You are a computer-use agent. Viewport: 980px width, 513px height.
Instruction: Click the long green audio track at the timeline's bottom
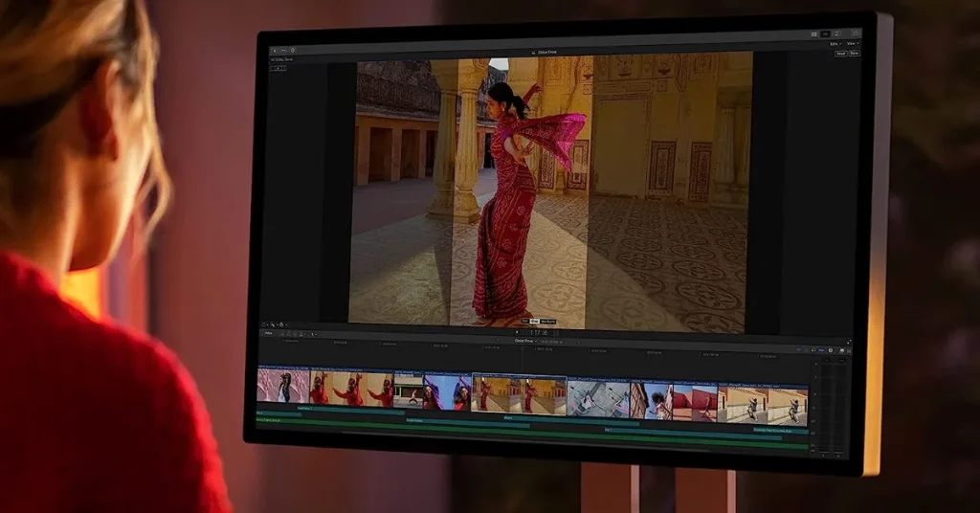(x=531, y=435)
